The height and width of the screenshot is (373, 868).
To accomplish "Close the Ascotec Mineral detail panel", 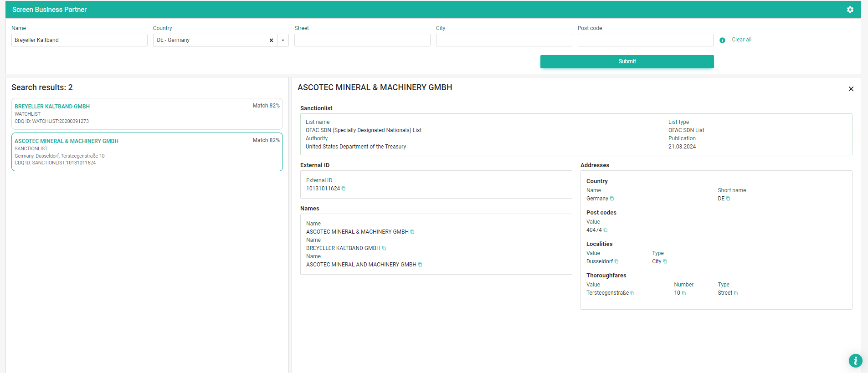I will [x=851, y=89].
